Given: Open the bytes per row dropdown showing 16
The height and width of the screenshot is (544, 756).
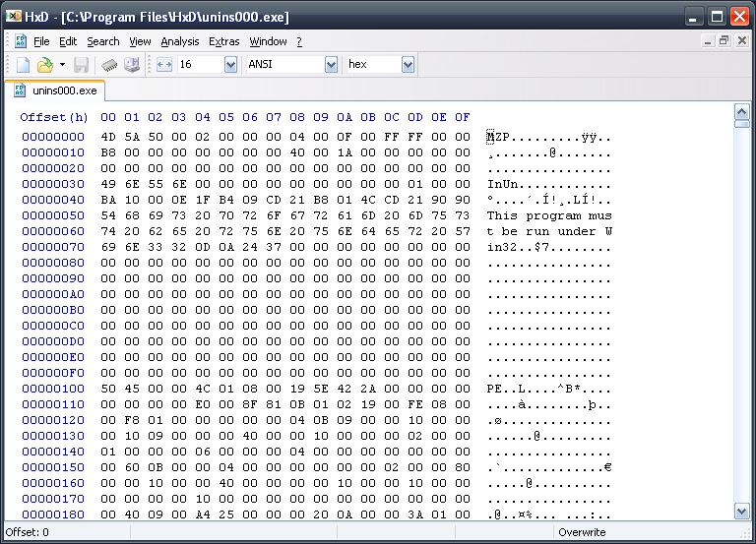Looking at the screenshot, I should (231, 65).
